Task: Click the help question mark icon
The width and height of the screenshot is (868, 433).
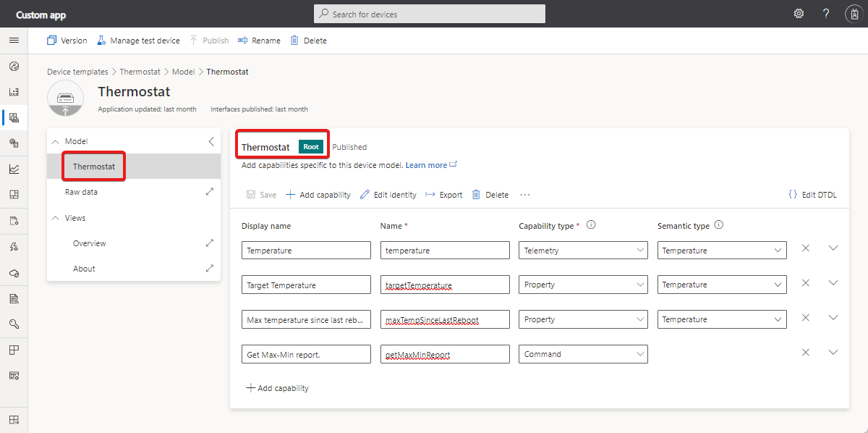Action: (x=826, y=14)
